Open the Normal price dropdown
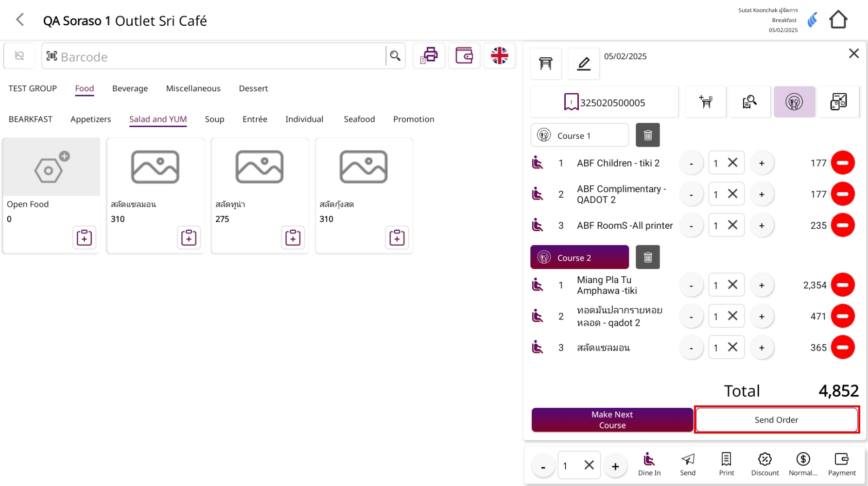Image resolution: width=868 pixels, height=486 pixels. [x=803, y=464]
